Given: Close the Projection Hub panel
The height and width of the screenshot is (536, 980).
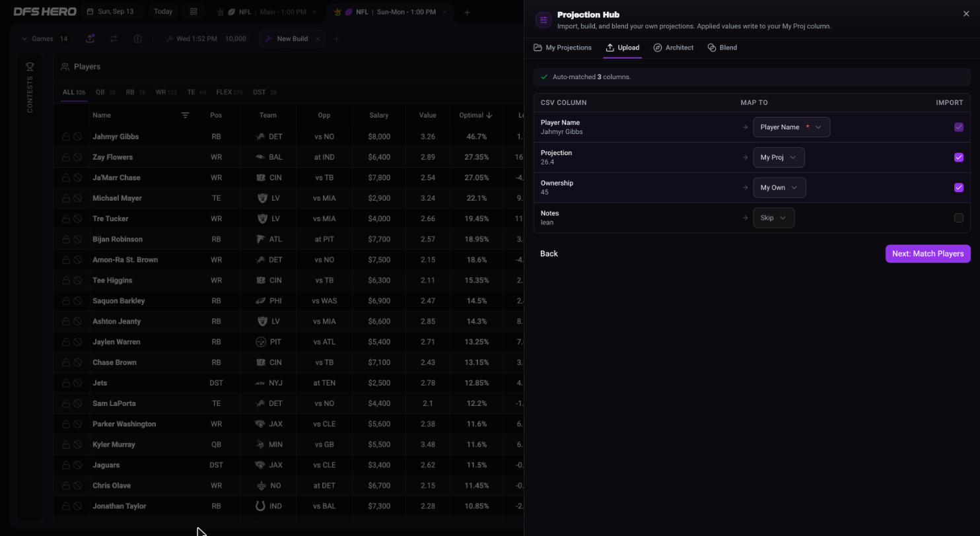Looking at the screenshot, I should 966,14.
